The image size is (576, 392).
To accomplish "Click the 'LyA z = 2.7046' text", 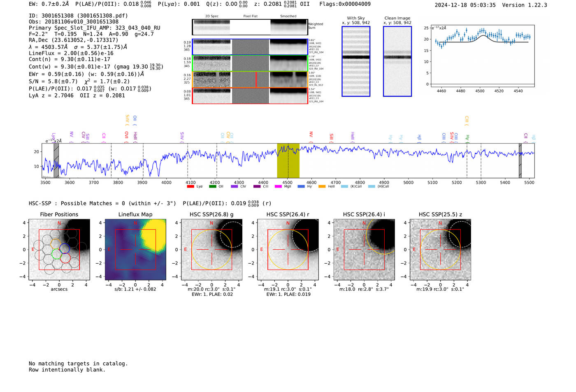I will [51, 95].
